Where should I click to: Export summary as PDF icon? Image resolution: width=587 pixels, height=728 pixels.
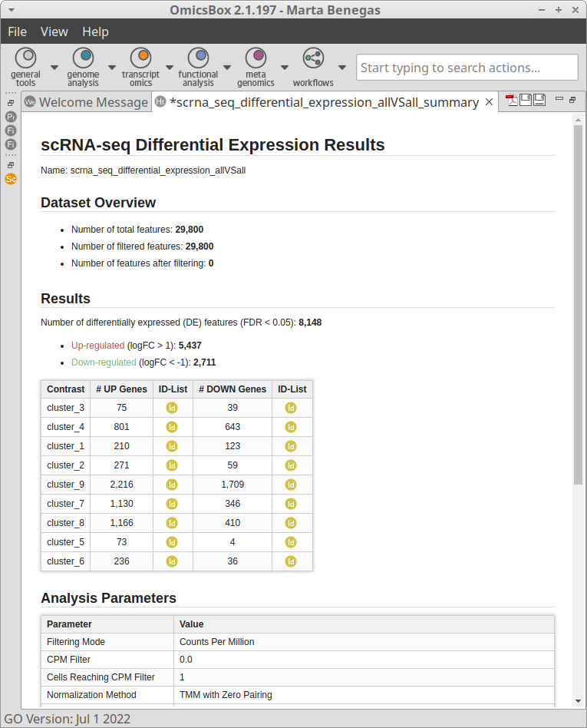[511, 101]
